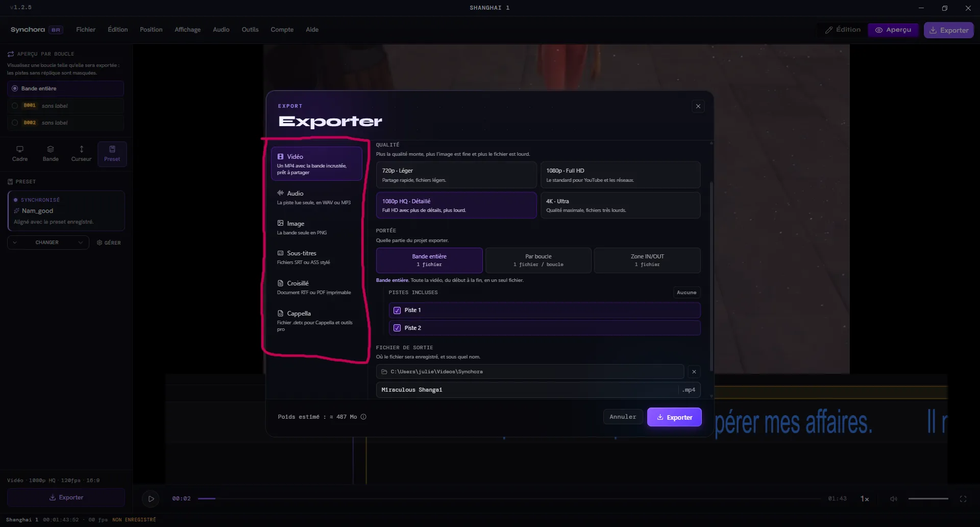The image size is (980, 527).
Task: Click the play button in the transport bar
Action: (151, 499)
